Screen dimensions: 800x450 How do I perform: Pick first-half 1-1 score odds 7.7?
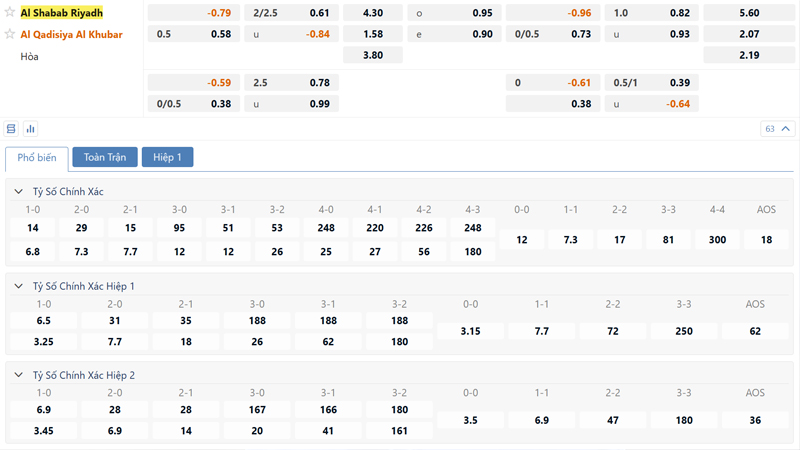pyautogui.click(x=542, y=331)
